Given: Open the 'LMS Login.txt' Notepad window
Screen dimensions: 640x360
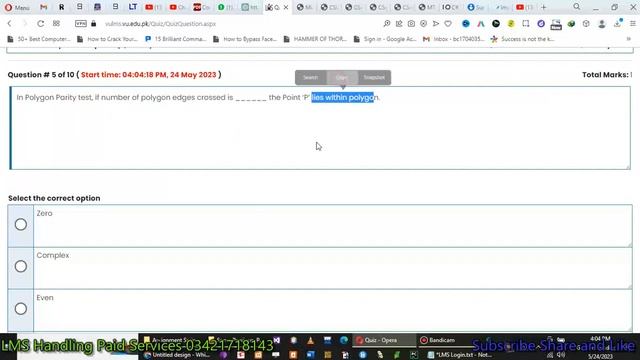Looking at the screenshot, I should pos(459,355).
